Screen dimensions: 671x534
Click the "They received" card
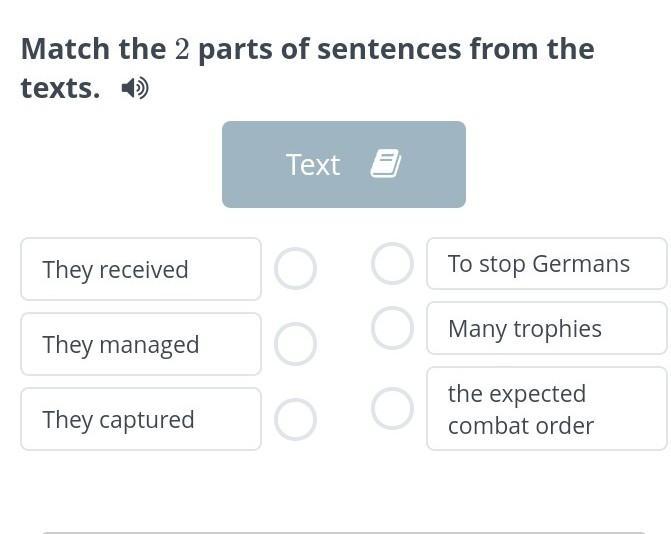click(x=141, y=269)
